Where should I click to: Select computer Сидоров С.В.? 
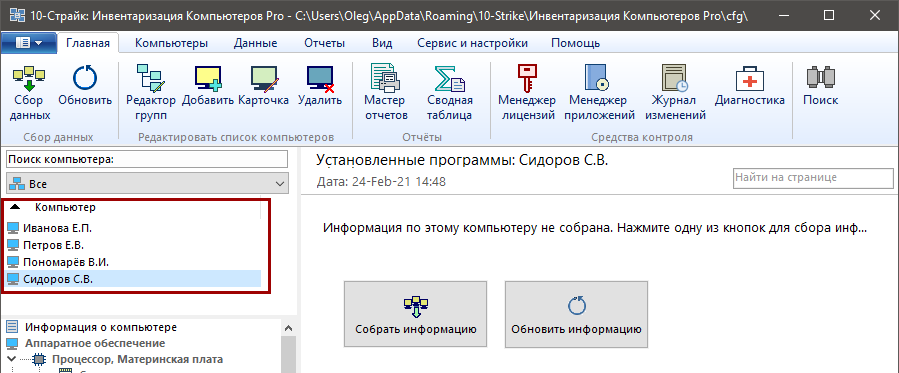[x=133, y=279]
